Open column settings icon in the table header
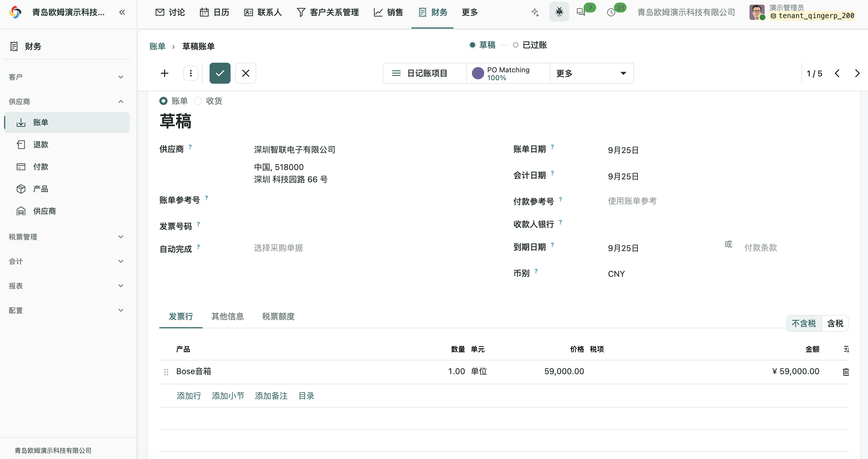This screenshot has width=868, height=459. click(846, 349)
